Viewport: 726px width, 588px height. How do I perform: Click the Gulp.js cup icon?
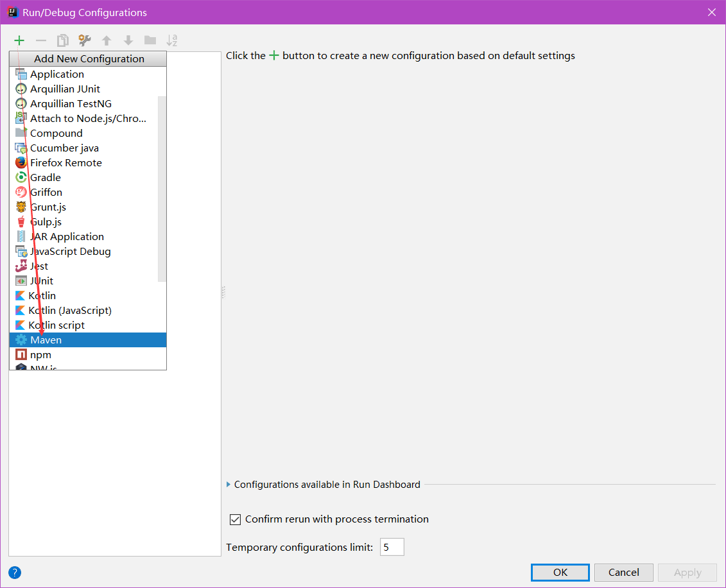coord(21,221)
